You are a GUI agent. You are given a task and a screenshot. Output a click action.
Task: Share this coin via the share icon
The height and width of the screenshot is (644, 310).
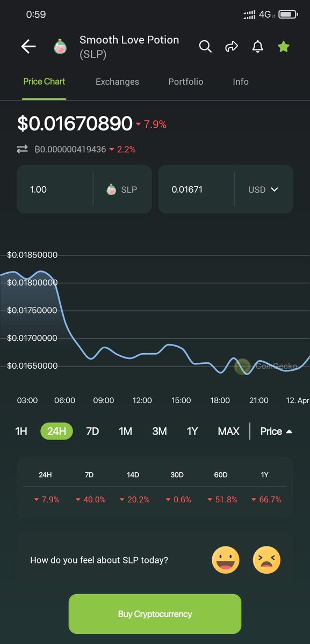[232, 47]
